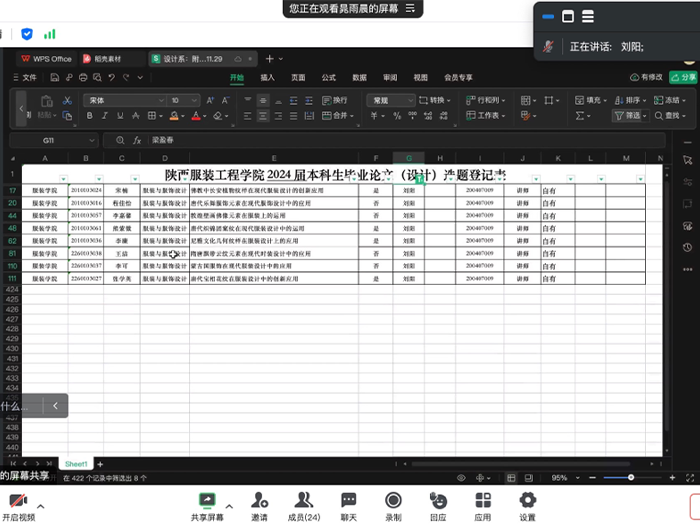Toggle the 筛选 filter button
The height and width of the screenshot is (525, 700).
630,116
